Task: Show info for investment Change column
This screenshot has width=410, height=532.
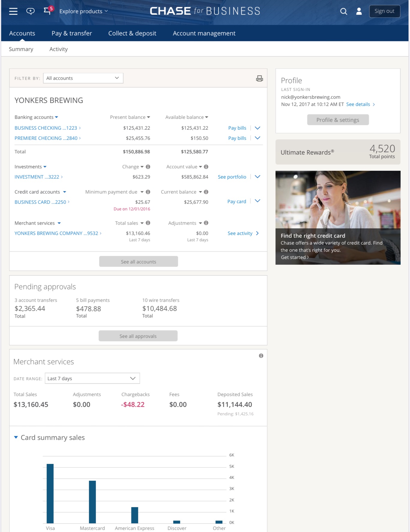Action: click(148, 167)
